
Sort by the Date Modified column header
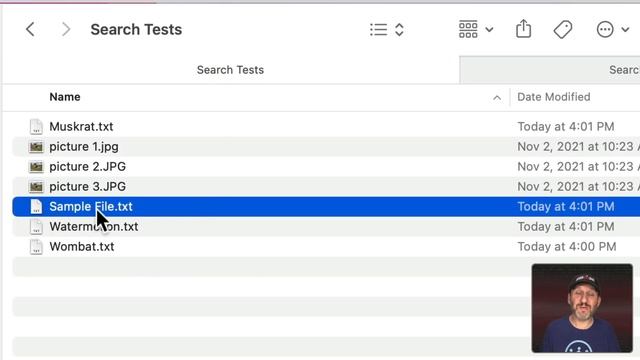(x=554, y=97)
